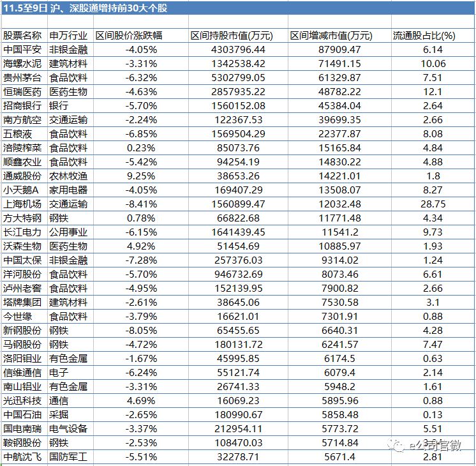Click the header 区间增减市值(万元)
The height and width of the screenshot is (466, 476).
331,36
